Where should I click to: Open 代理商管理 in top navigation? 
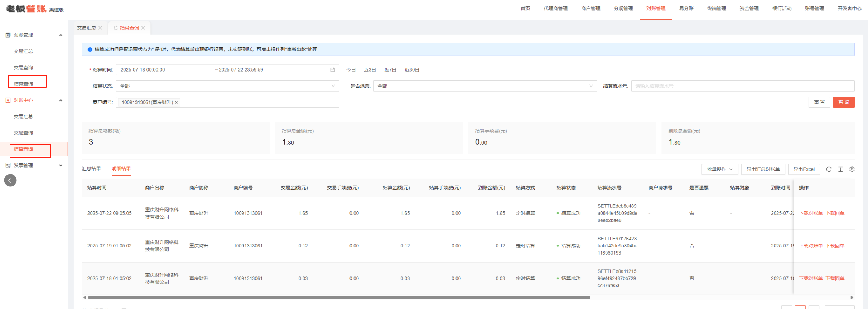[x=555, y=9]
